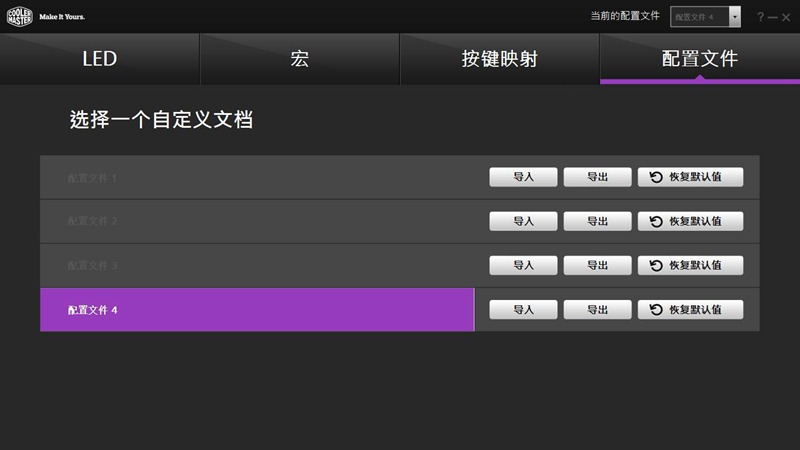
Task: Minimize the Cooler Master window
Action: click(773, 17)
